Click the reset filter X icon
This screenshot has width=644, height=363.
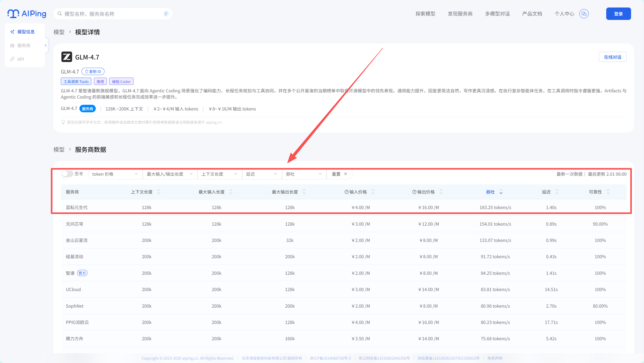pos(346,174)
